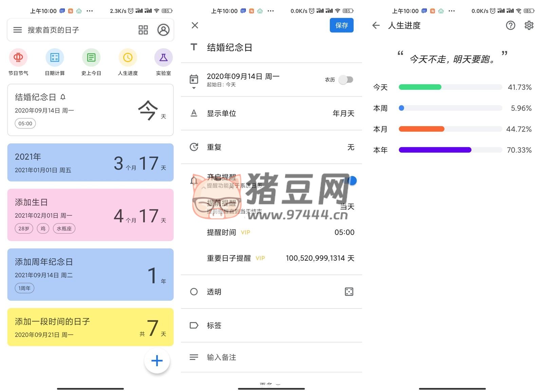Screen dimensions: 543x392
Task: Select the 透明 color circle option
Action: 194,292
